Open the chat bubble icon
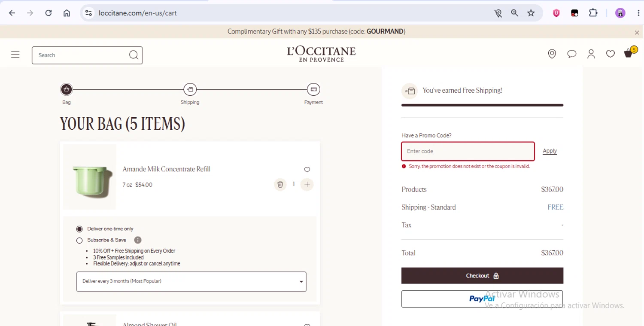 click(x=571, y=54)
